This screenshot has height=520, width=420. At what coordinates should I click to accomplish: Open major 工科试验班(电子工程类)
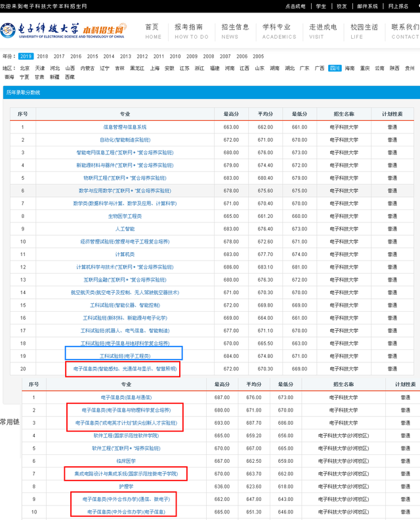tap(125, 356)
